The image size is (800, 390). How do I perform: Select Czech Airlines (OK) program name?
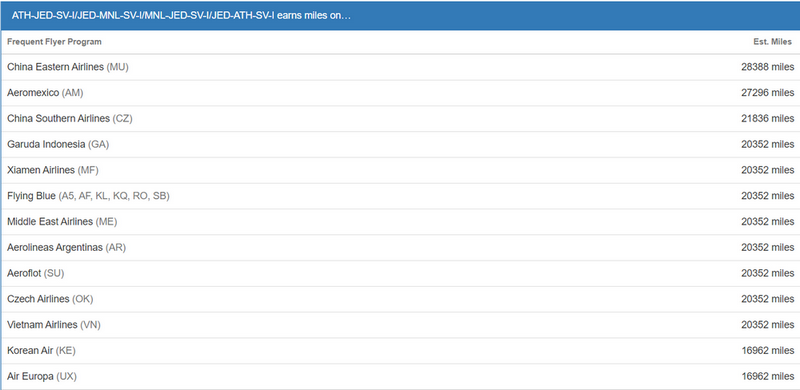click(50, 299)
